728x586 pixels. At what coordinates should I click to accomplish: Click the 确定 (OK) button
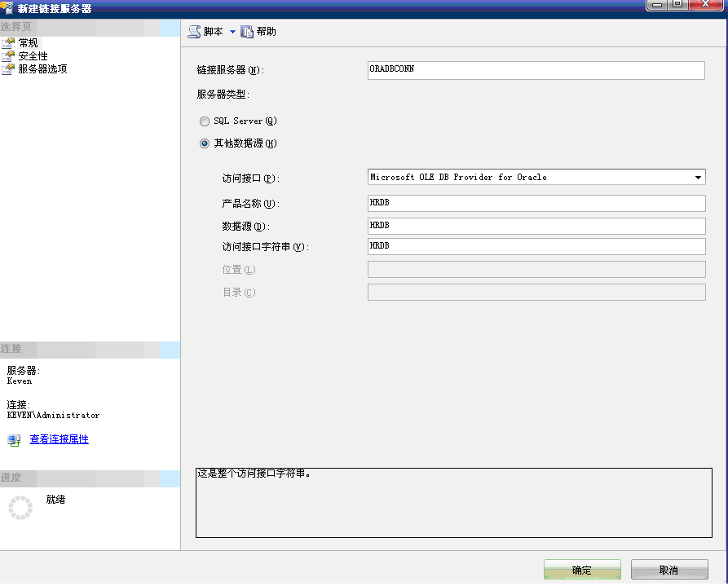[x=581, y=569]
